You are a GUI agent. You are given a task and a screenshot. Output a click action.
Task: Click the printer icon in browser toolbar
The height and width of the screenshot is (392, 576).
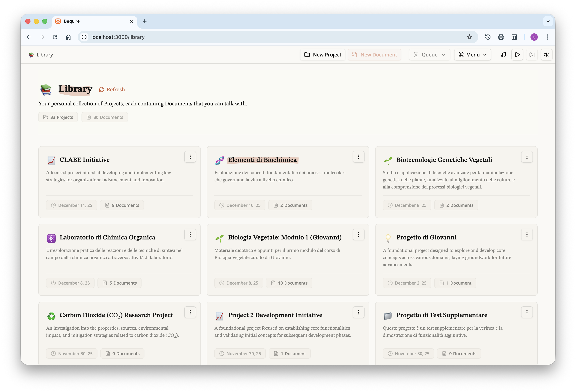(x=501, y=37)
